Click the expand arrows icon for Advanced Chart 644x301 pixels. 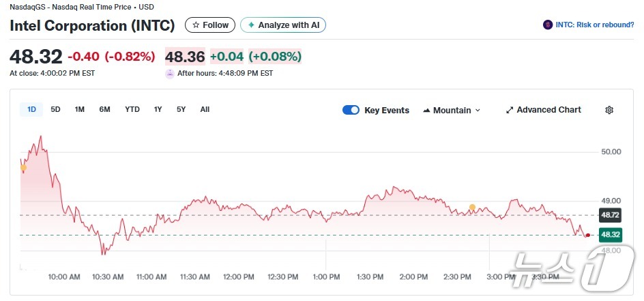(x=509, y=110)
